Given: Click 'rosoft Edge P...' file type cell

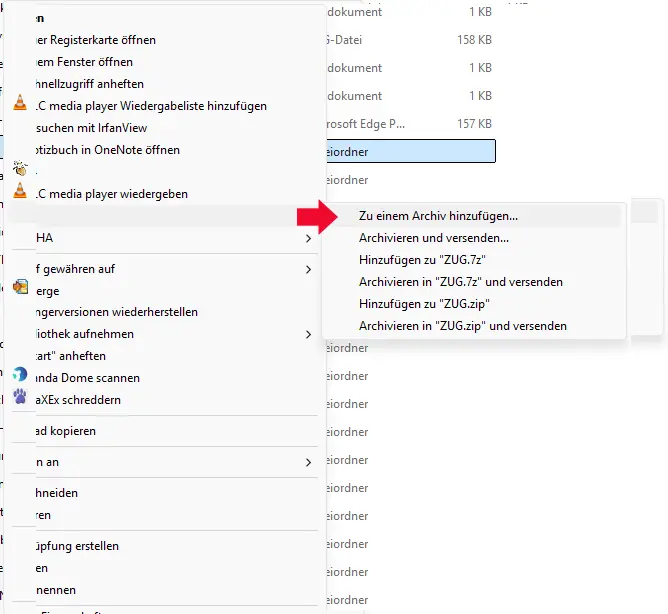Looking at the screenshot, I should (x=366, y=124).
